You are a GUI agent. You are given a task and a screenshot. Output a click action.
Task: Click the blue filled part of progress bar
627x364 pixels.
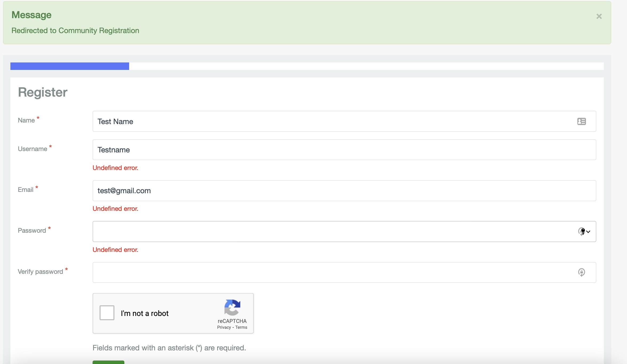[69, 66]
